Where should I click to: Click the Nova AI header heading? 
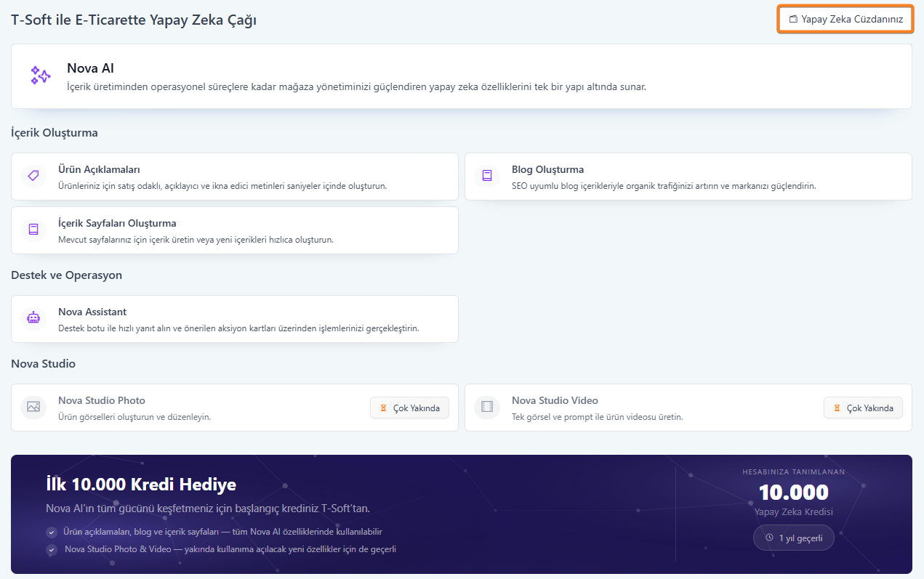(90, 68)
